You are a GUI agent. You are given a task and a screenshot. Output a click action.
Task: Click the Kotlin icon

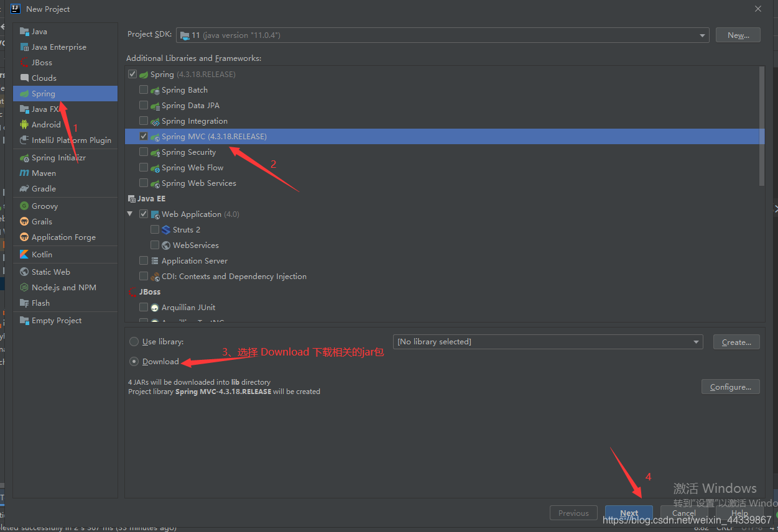pyautogui.click(x=24, y=254)
